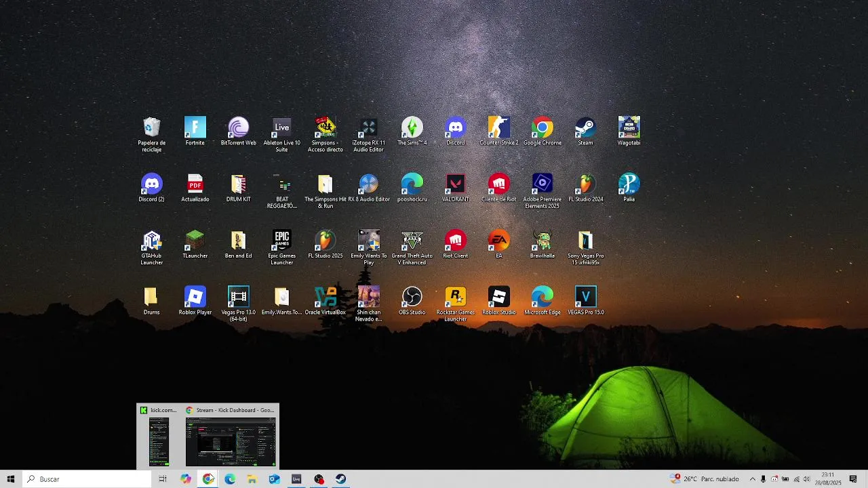Select the Epic Games Launcher icon

tap(282, 247)
